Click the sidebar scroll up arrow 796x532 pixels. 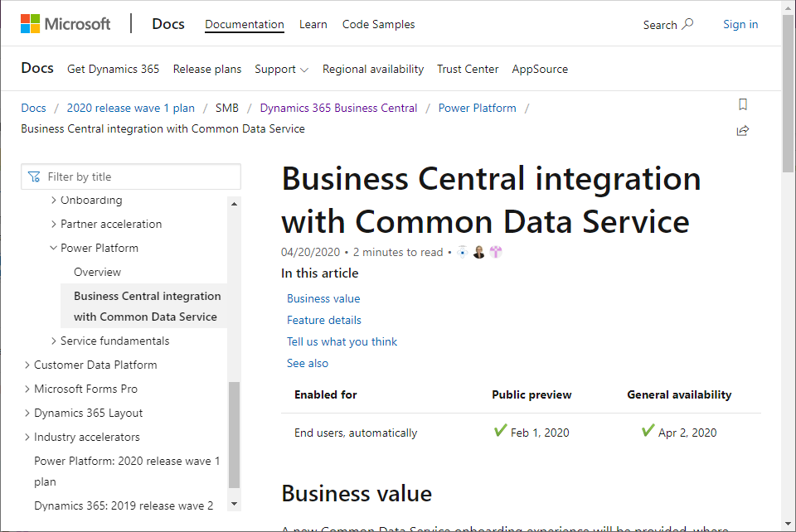pyautogui.click(x=234, y=204)
